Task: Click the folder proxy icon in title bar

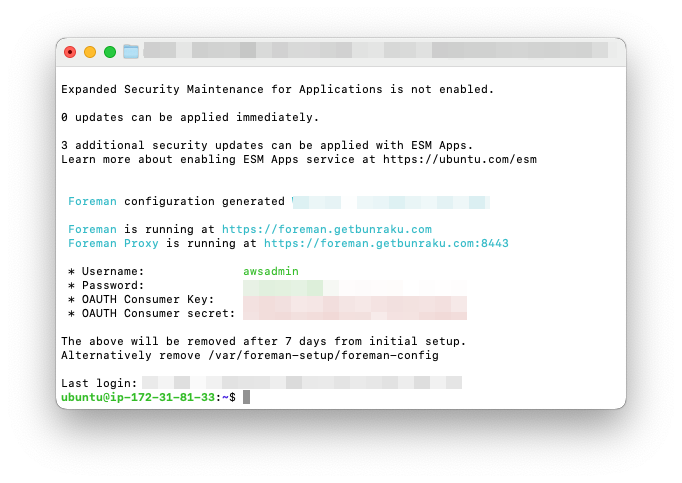Action: click(131, 51)
